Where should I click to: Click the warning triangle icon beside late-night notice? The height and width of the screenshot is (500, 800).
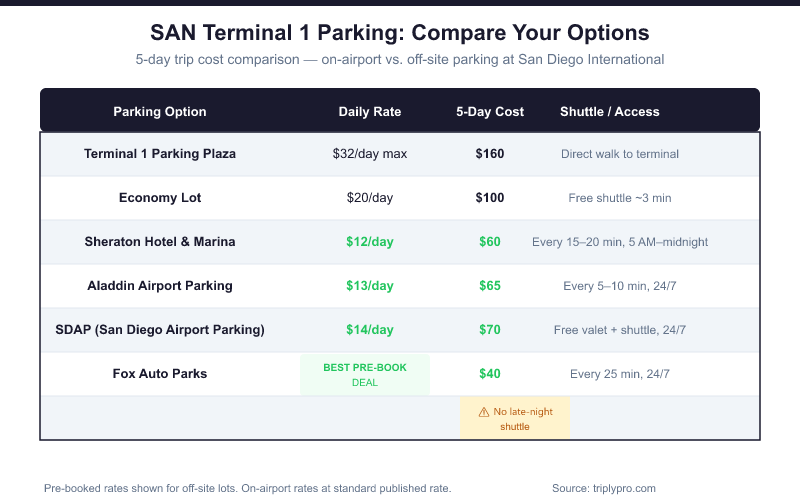(484, 412)
